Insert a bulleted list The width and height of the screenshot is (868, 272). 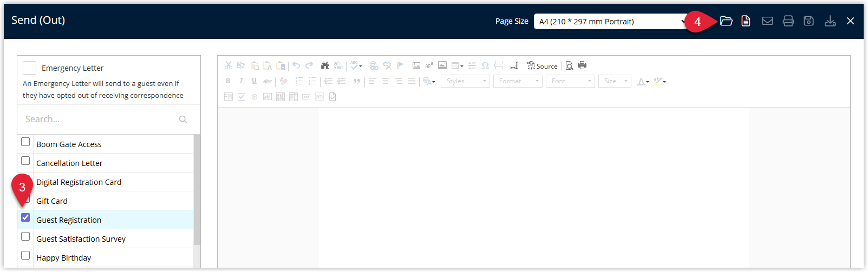click(312, 81)
